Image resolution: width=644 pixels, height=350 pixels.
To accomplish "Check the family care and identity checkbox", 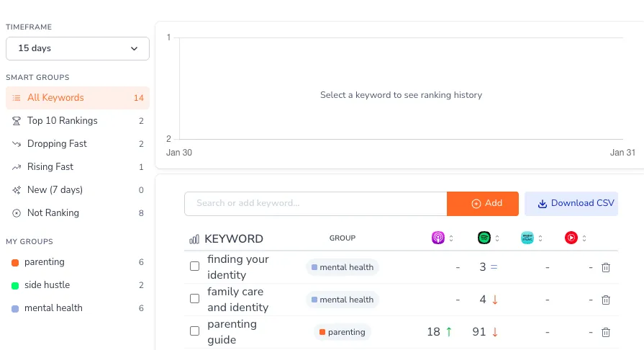I will pos(195,299).
